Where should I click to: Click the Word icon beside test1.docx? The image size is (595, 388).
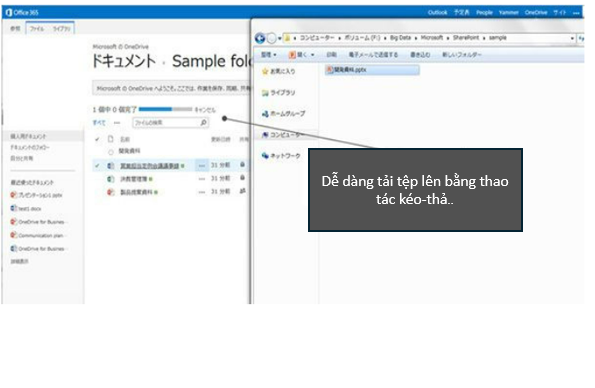click(x=14, y=208)
